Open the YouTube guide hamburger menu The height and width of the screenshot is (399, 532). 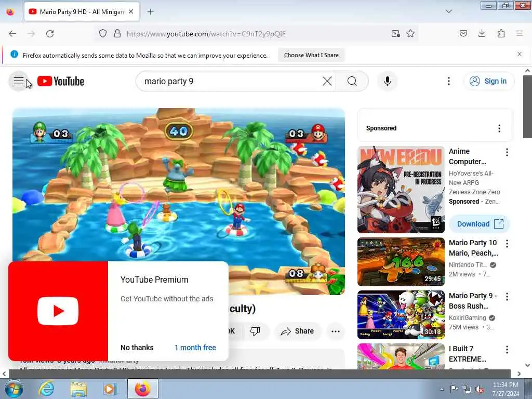tap(19, 81)
